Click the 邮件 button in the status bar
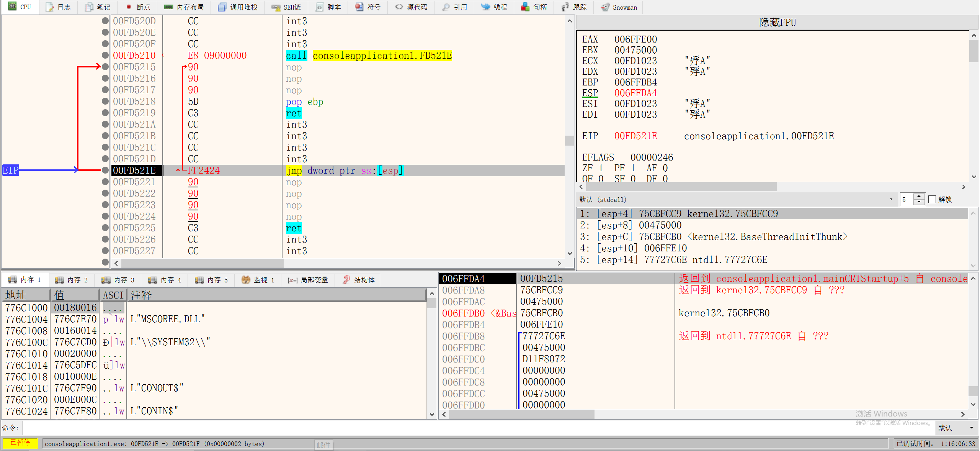The image size is (980, 451). (323, 444)
